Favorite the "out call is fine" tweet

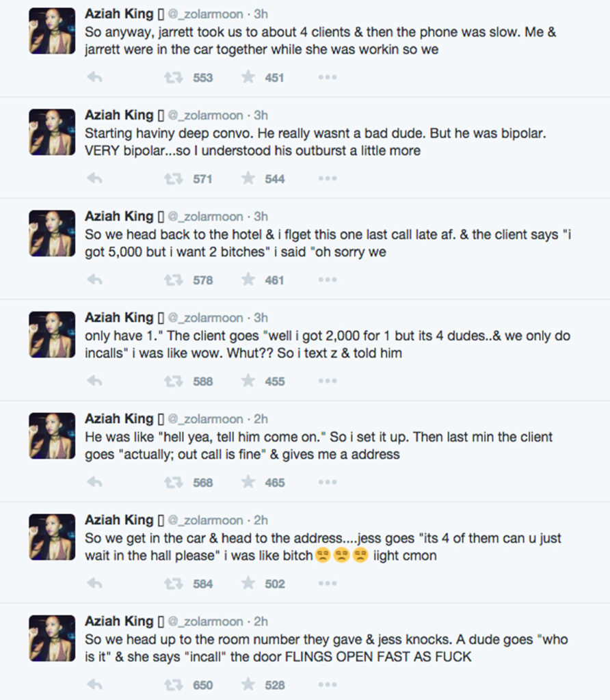(248, 482)
